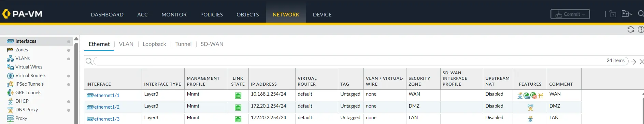Open the ACC menu
Viewport: 644px width, 124px height.
coord(142,14)
